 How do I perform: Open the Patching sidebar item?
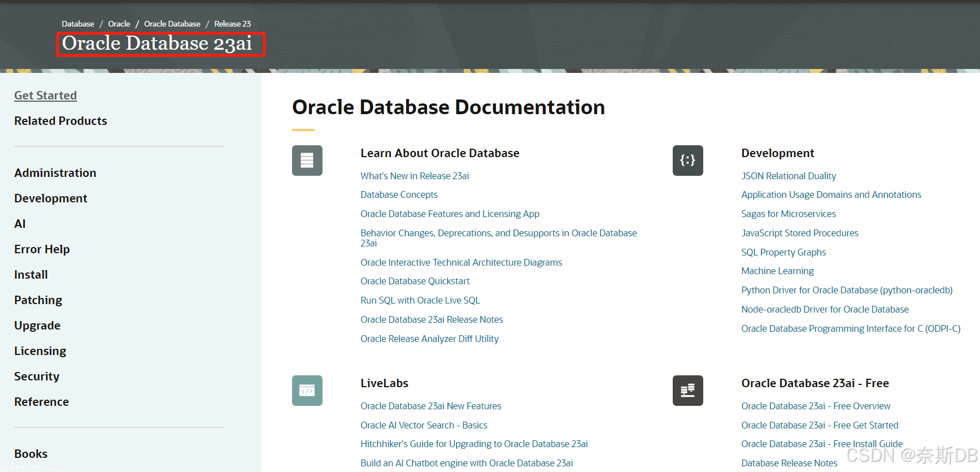point(38,300)
